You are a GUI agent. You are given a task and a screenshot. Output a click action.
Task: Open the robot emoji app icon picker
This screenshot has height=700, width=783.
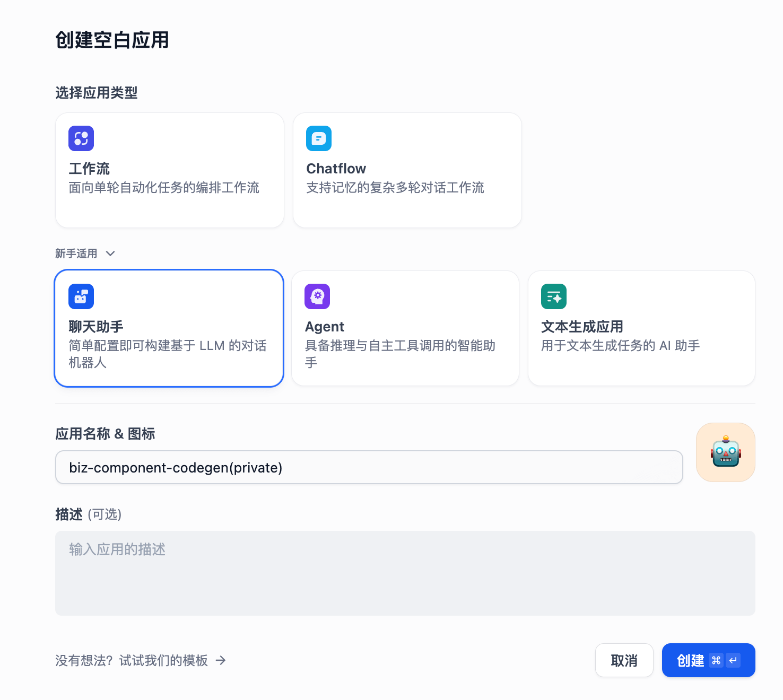pos(725,452)
